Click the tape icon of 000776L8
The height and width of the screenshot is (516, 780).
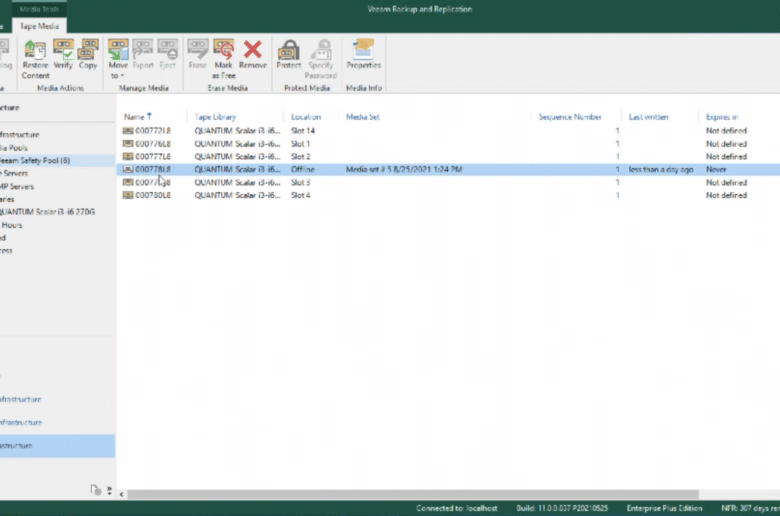(x=128, y=144)
